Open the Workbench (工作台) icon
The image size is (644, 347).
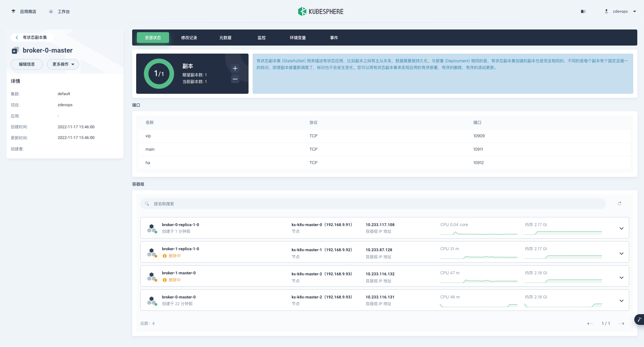click(x=51, y=11)
